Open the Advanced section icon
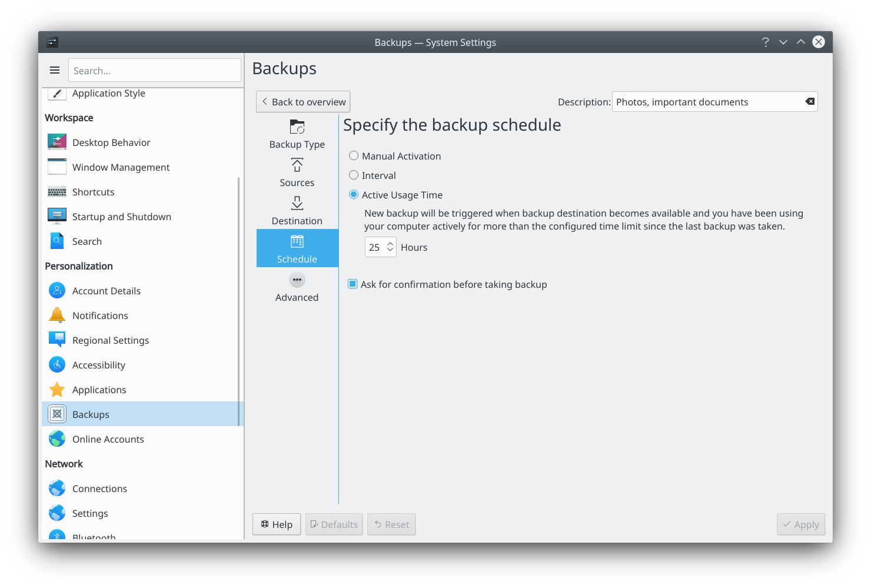The image size is (871, 588). pyautogui.click(x=297, y=280)
